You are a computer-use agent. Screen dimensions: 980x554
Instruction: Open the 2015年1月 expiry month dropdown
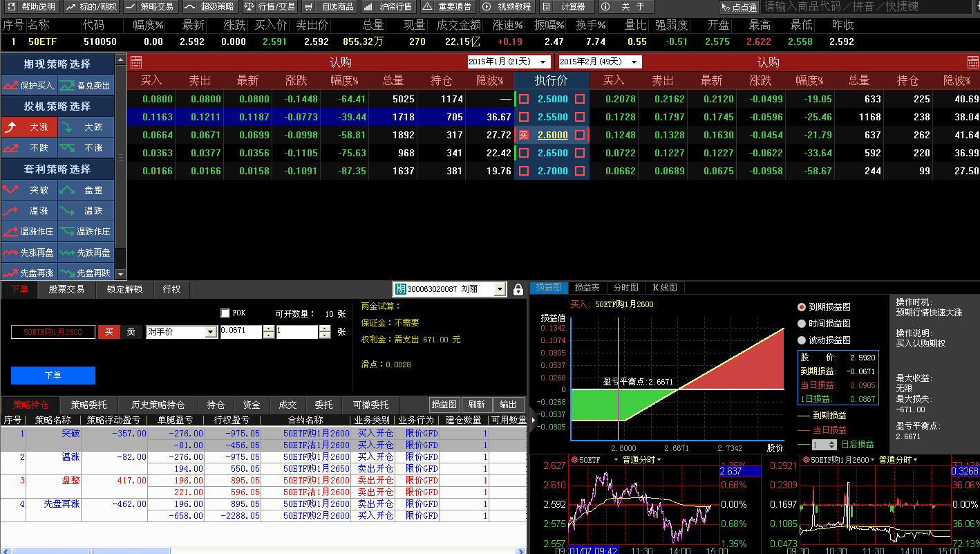544,62
